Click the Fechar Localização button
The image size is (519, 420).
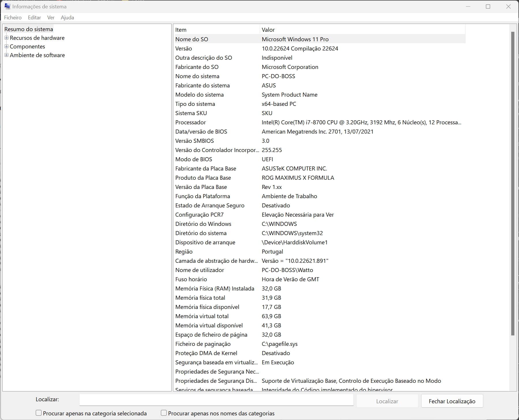(x=452, y=401)
